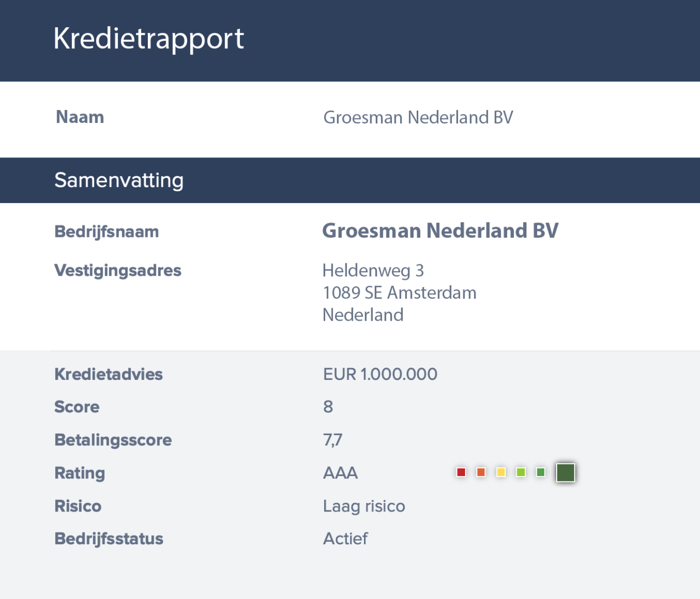Click the red rating indicator square
Image resolution: width=700 pixels, height=599 pixels.
pyautogui.click(x=461, y=472)
